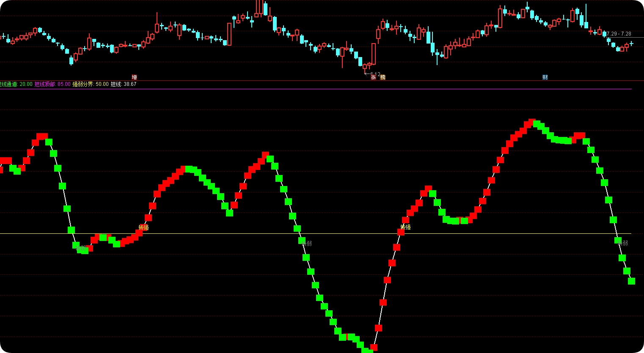Click the 转强 label after the deepest trough

coord(406,227)
